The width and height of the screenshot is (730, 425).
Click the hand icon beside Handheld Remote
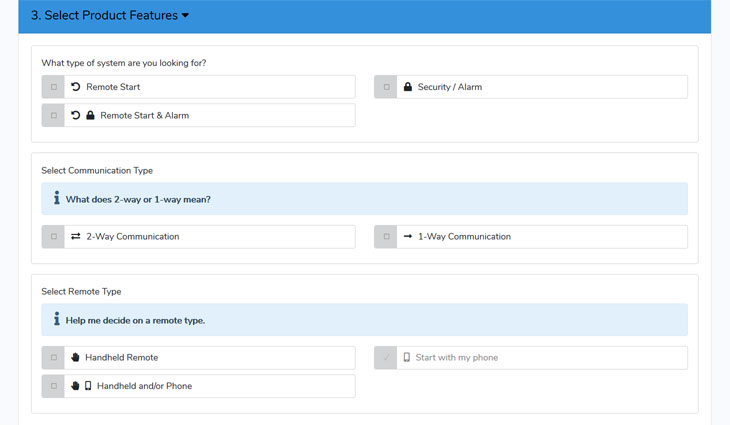[75, 358]
